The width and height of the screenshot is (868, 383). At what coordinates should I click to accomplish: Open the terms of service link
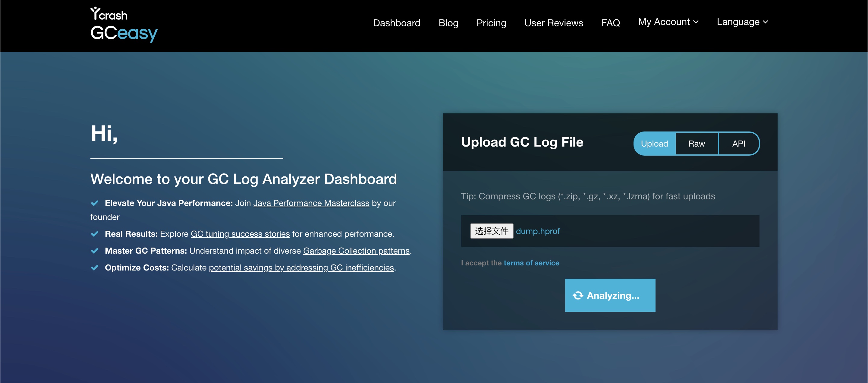531,263
